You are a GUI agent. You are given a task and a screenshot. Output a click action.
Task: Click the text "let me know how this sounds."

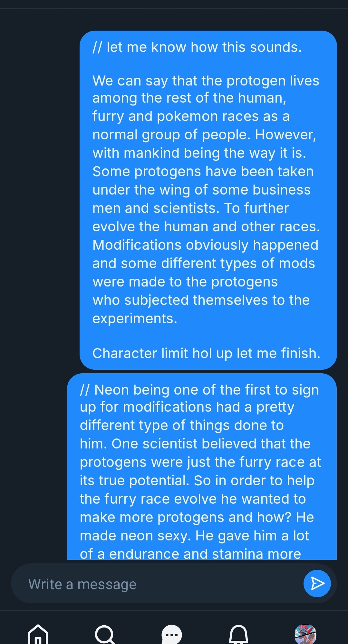pyautogui.click(x=204, y=47)
